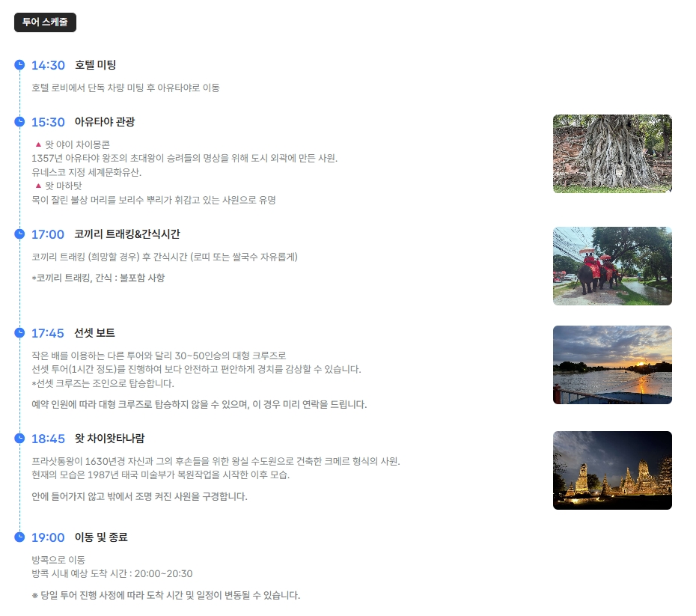Click the triangle marker before 왓 야이 차이몽콘
Image resolution: width=696 pixels, height=616 pixels.
pyautogui.click(x=37, y=144)
